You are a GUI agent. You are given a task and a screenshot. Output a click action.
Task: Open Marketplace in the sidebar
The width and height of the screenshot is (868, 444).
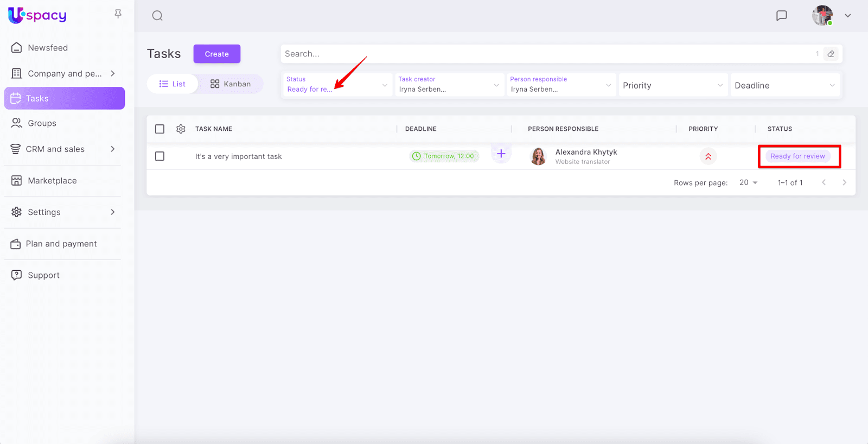point(52,181)
